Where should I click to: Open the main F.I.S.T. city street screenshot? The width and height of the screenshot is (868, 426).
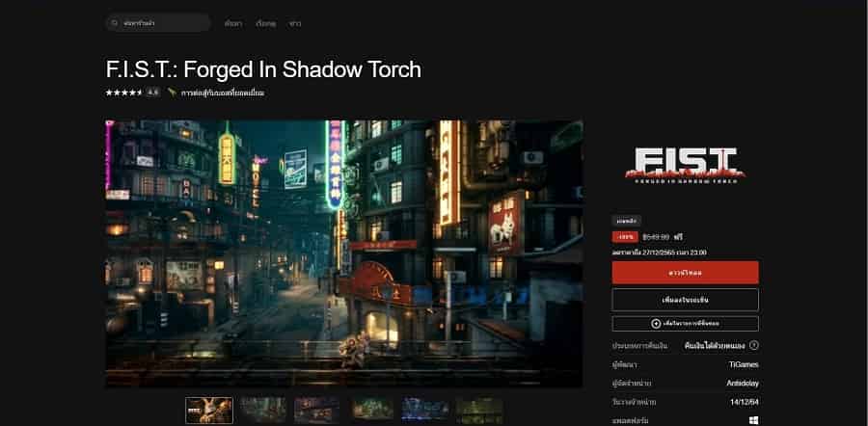[x=343, y=253]
